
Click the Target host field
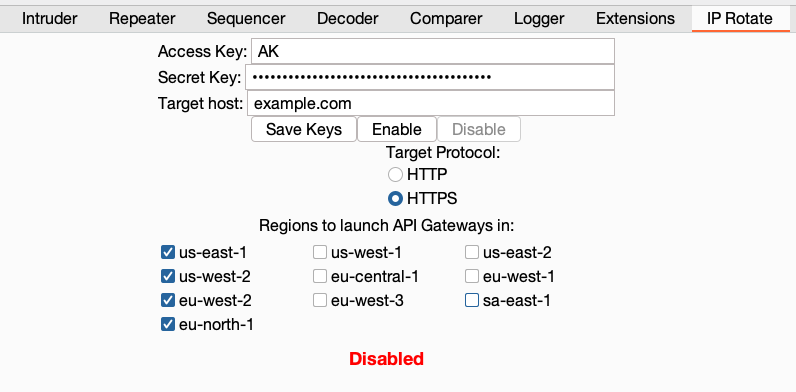(x=431, y=104)
